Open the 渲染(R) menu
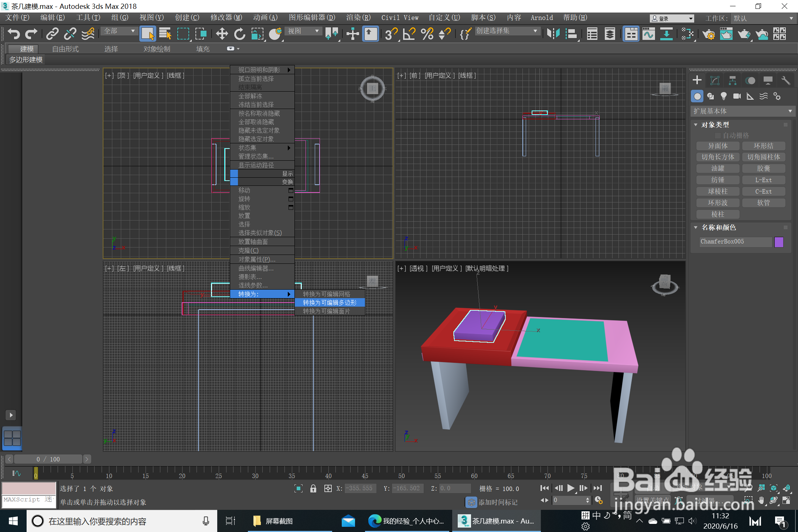This screenshot has width=798, height=532. (358, 18)
